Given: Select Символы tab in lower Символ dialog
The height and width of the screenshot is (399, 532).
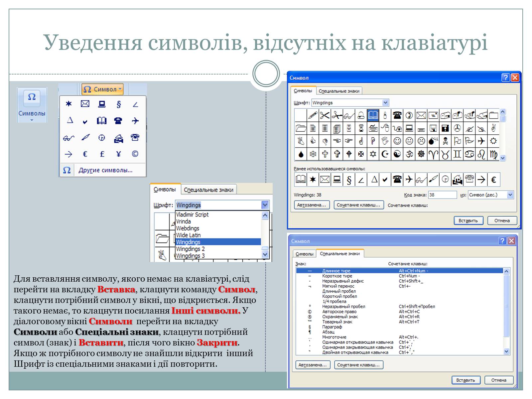Looking at the screenshot, I should (x=304, y=254).
